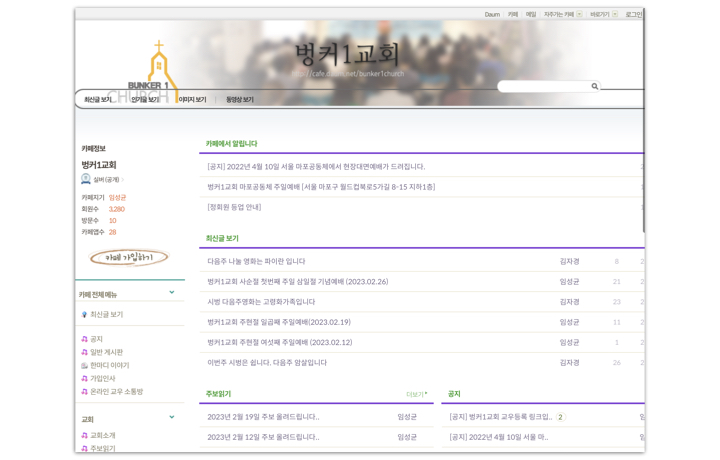This screenshot has height=460, width=720.
Task: Open post 사순절 첫번째 주일 삼일절 기념예배
Action: (298, 281)
